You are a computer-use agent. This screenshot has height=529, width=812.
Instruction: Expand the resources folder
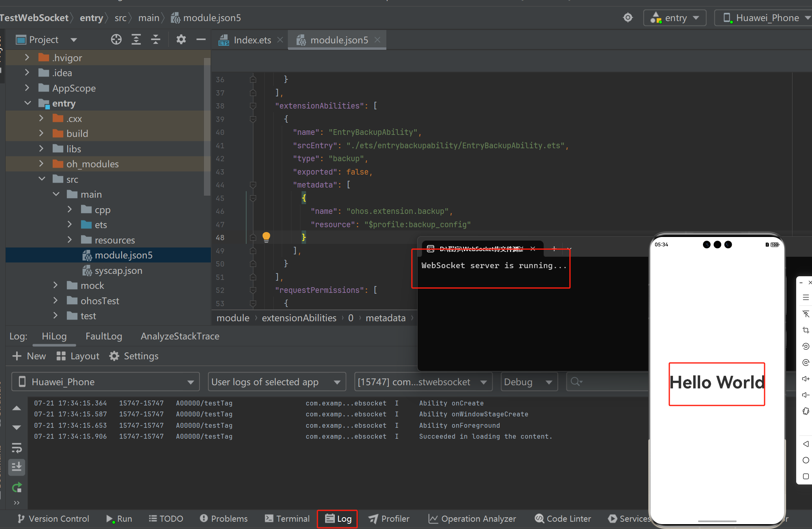70,240
